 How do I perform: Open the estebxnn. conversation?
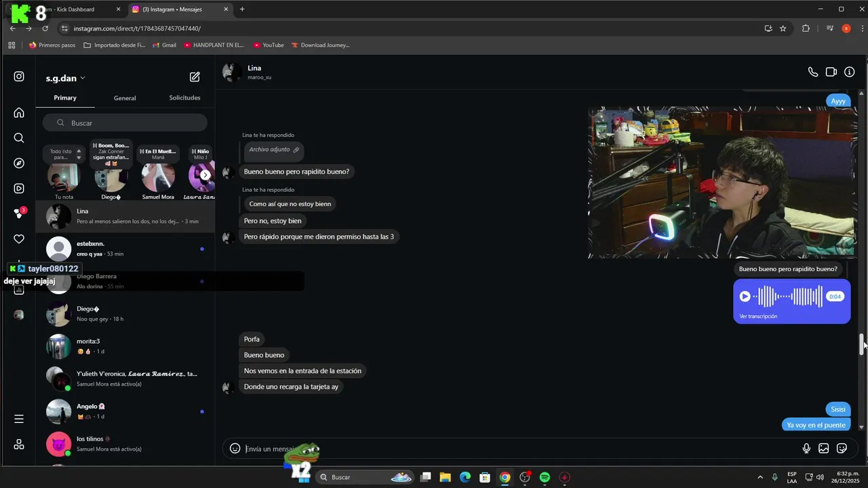125,249
